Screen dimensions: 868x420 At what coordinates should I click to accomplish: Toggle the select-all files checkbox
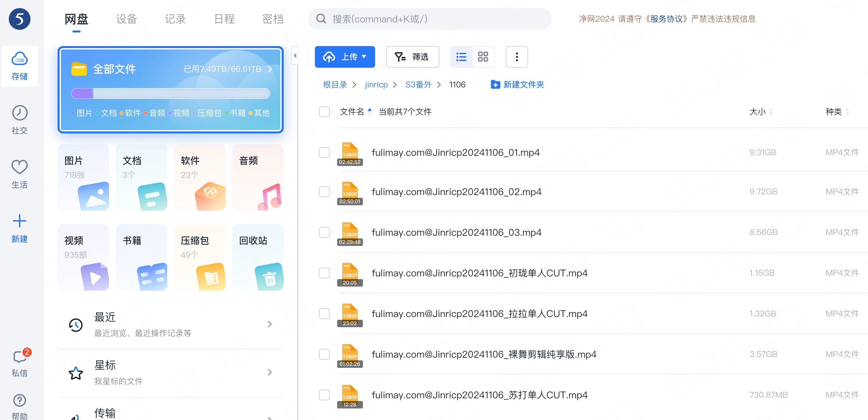coord(324,112)
